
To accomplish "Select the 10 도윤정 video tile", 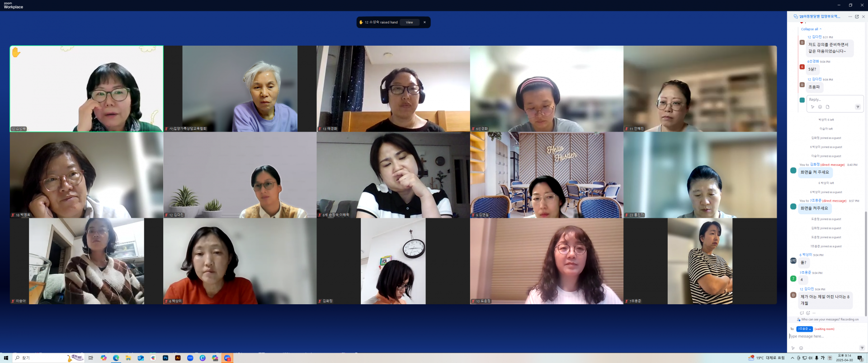I will [x=547, y=261].
